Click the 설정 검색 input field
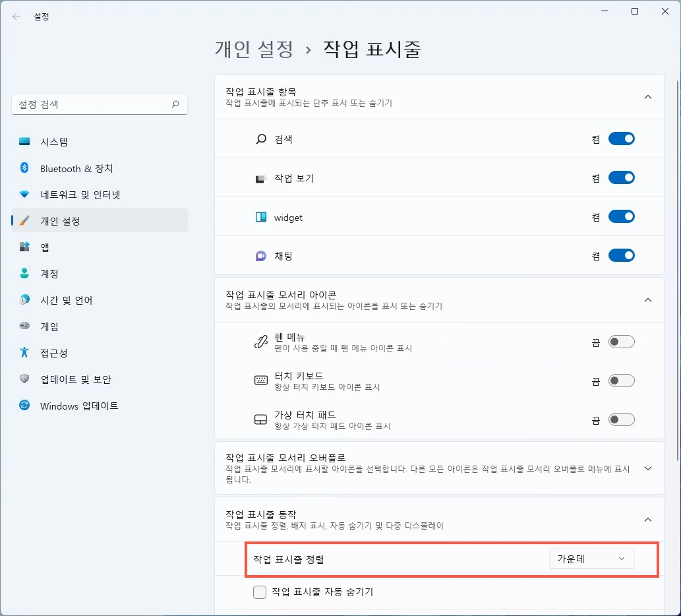 pyautogui.click(x=100, y=104)
